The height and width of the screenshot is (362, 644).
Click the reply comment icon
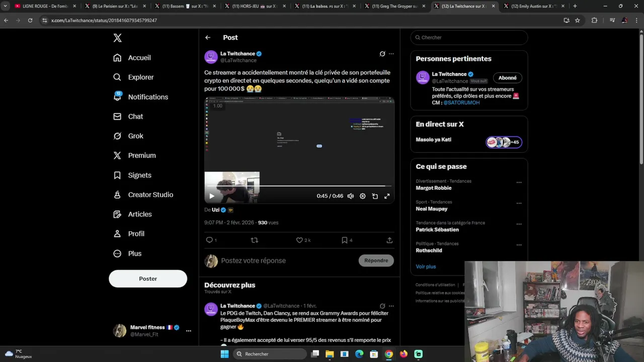(209, 240)
